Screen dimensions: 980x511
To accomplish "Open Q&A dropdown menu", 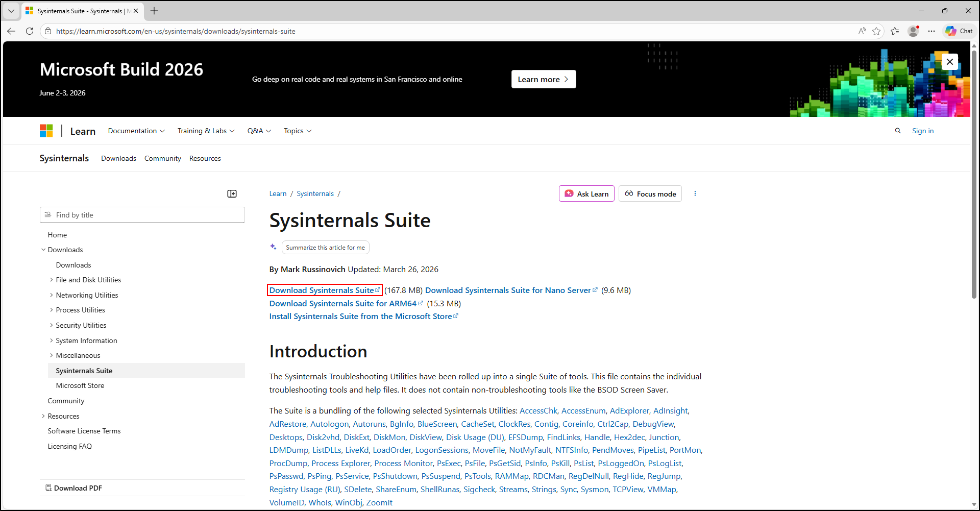I will [259, 131].
